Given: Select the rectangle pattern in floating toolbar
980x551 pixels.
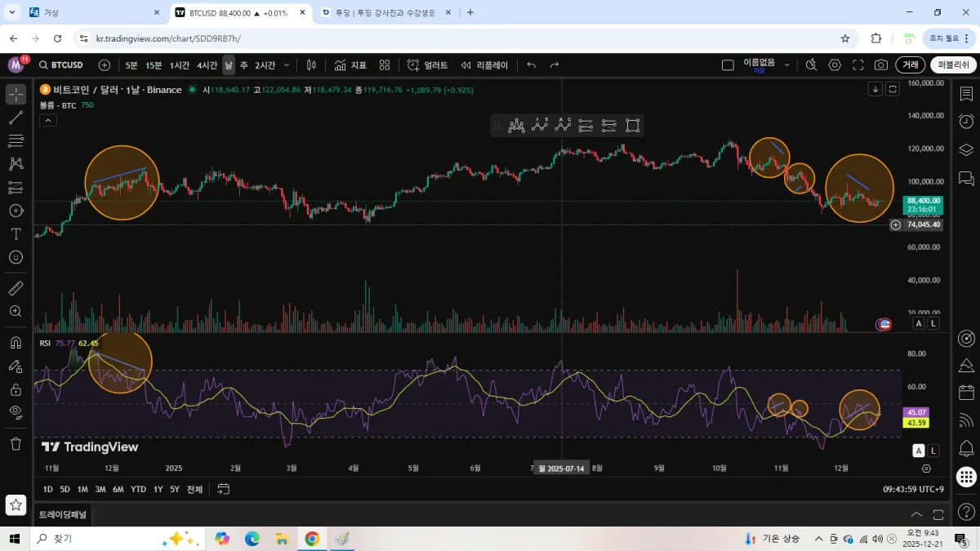Looking at the screenshot, I should click(x=632, y=126).
